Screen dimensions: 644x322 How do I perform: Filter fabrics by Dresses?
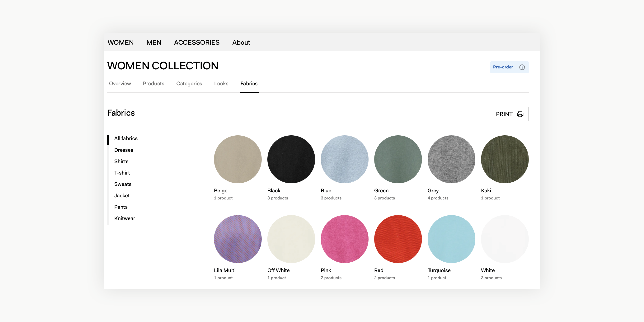pyautogui.click(x=124, y=150)
